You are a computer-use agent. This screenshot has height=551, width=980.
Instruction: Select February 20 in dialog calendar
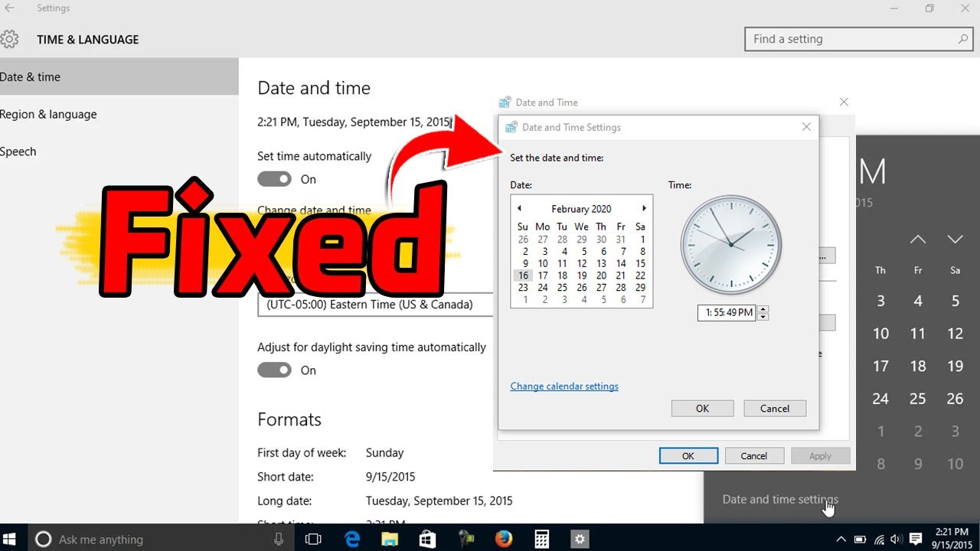click(601, 275)
